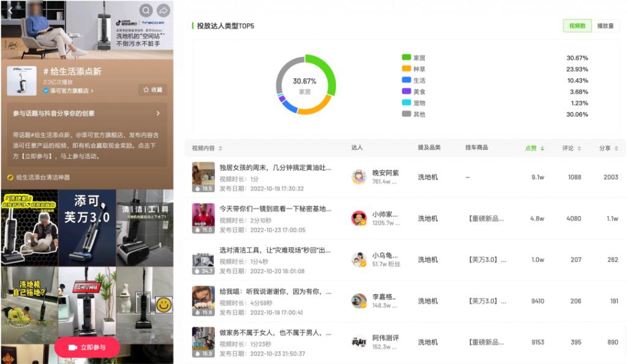Click the 投放达人类型TOP5 section title
This screenshot has height=364, width=627.
click(x=225, y=26)
